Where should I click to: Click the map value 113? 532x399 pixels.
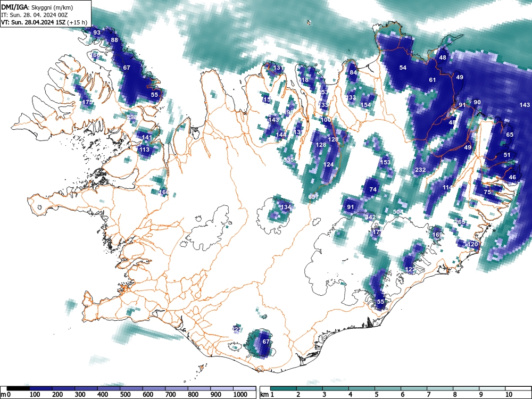pyautogui.click(x=144, y=149)
